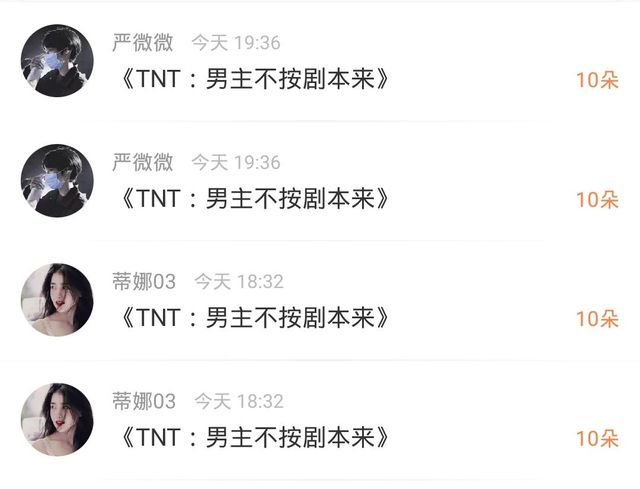
Task: Open the 《TNT：男主不按剧本来》 title in the first 蒂娜03 row
Action: click(254, 318)
